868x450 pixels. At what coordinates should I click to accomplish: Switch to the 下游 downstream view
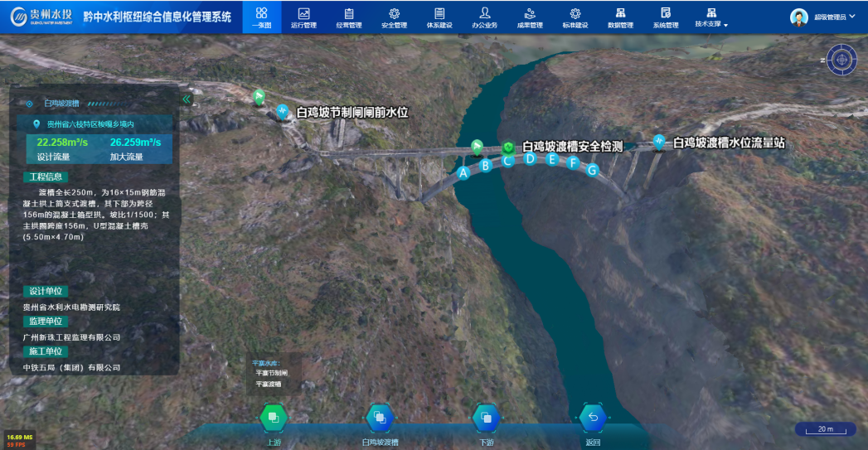click(486, 418)
